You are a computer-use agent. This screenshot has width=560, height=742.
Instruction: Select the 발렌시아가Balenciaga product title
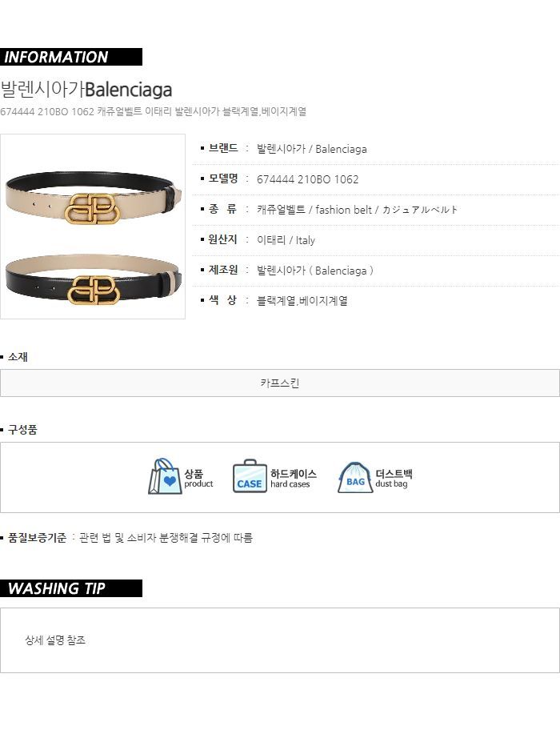[x=86, y=90]
